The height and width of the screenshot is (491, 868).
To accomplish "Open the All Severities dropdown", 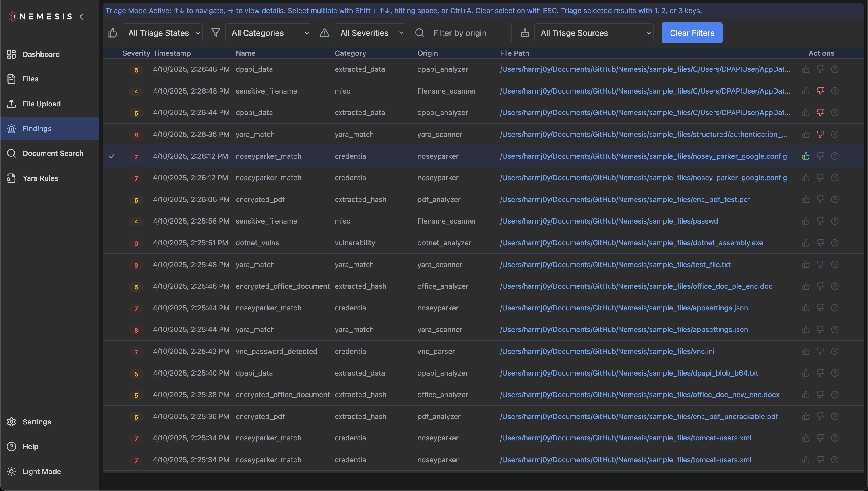I will coord(370,33).
